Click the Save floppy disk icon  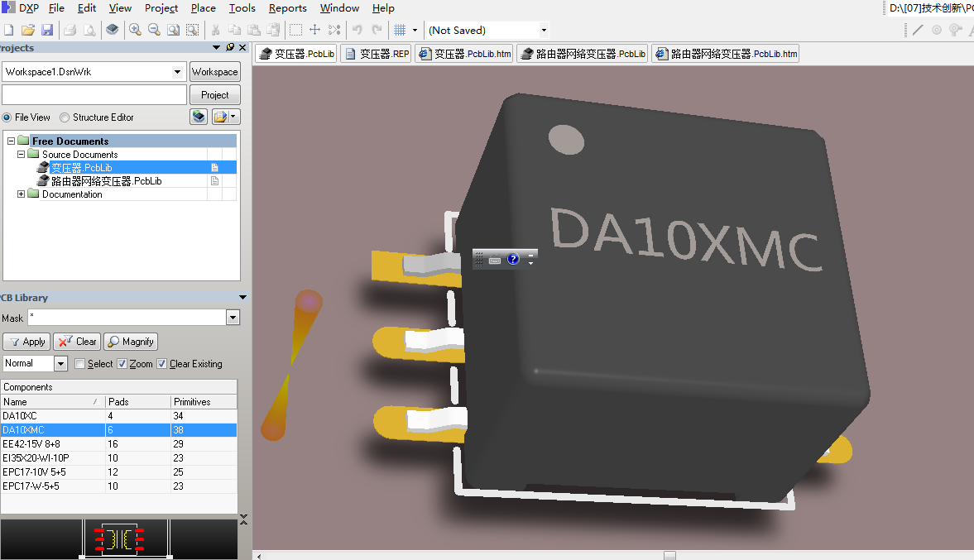click(47, 30)
